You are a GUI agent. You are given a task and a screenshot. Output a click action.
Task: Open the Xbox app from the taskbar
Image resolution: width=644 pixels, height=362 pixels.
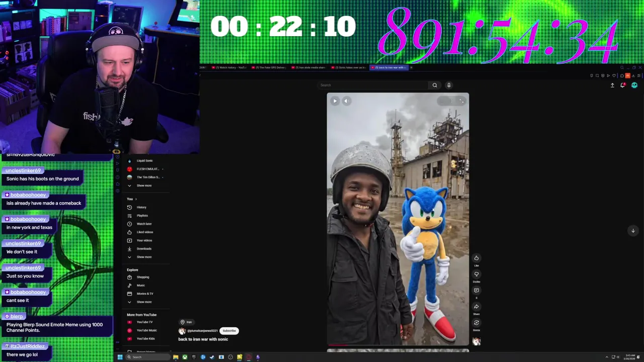coord(185,357)
